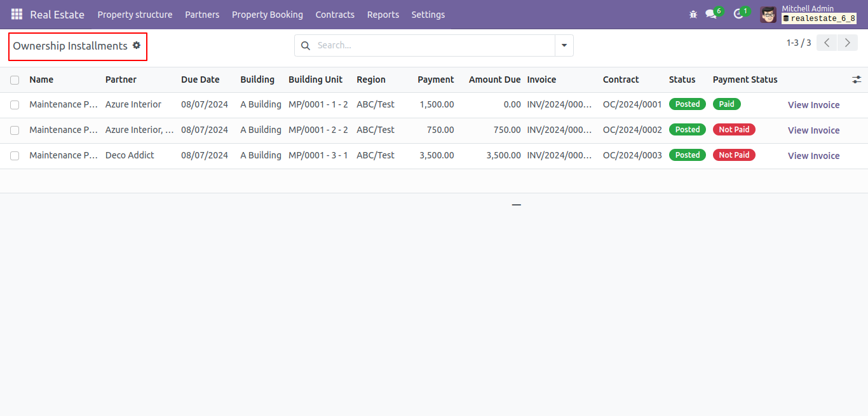This screenshot has height=416, width=868.
Task: Open the Property Booking menu
Action: coord(268,15)
